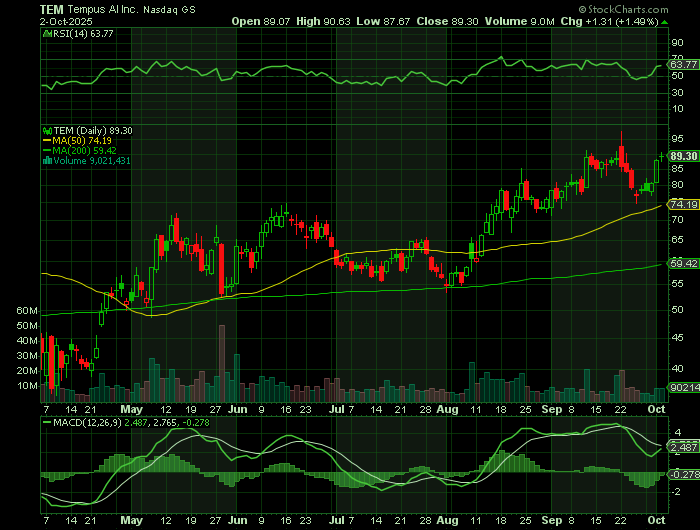
Task: Click the 74.19 tag on the price axis
Action: 683,204
